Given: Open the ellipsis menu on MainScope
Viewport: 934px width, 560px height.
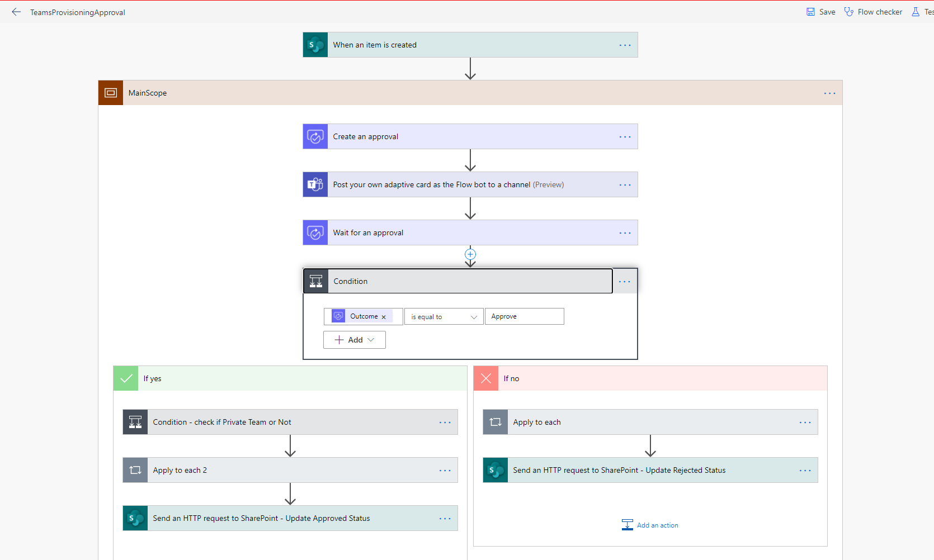Looking at the screenshot, I should click(829, 93).
